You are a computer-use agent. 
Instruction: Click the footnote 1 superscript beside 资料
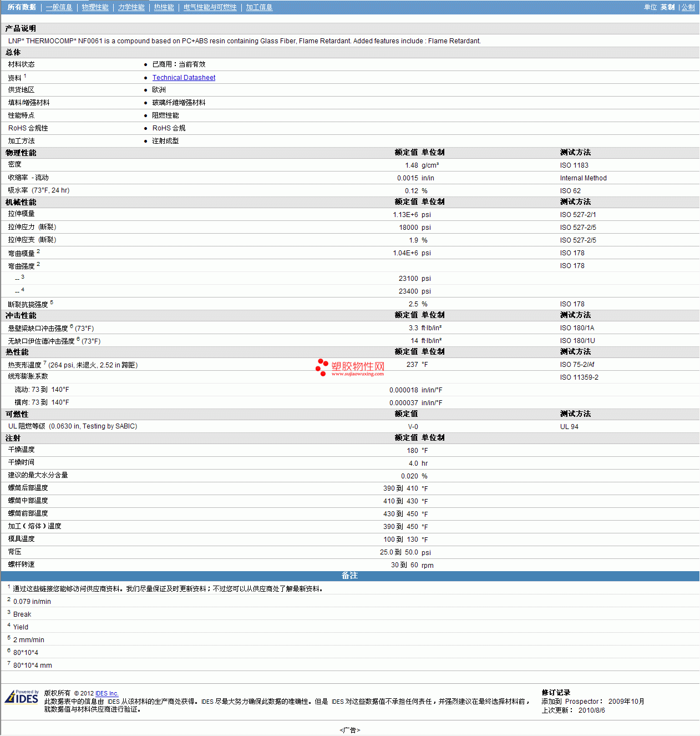(25, 76)
